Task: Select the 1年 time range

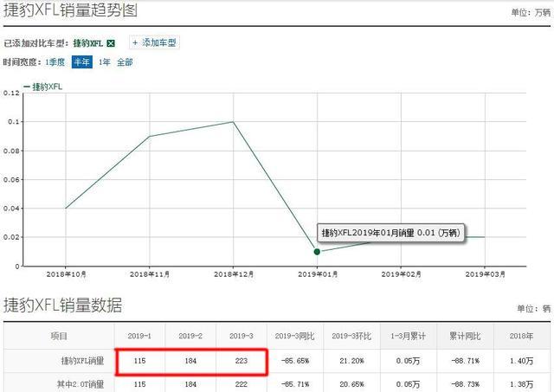Action: point(104,62)
